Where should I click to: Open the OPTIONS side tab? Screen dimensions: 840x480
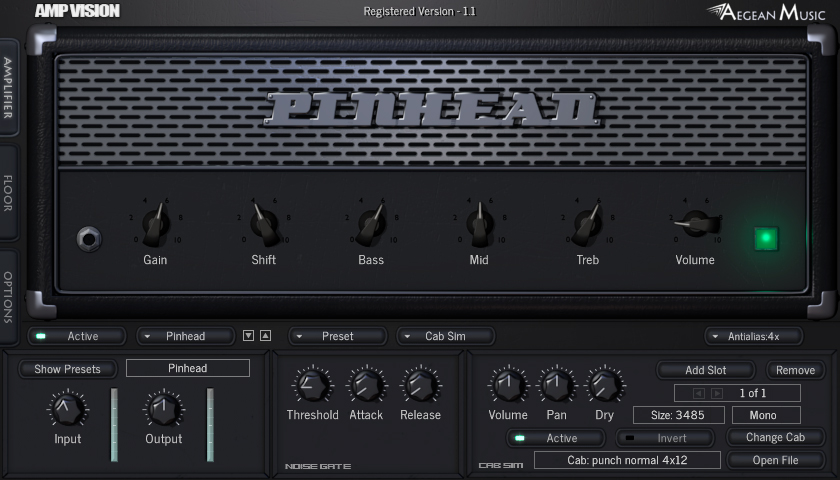[x=8, y=296]
